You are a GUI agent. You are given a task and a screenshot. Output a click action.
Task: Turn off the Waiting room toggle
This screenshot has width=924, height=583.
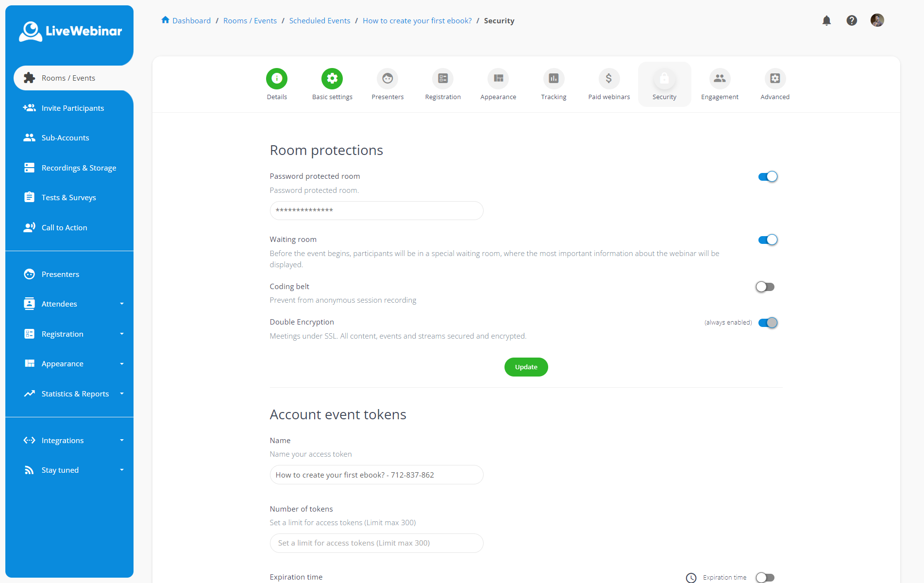click(x=768, y=240)
